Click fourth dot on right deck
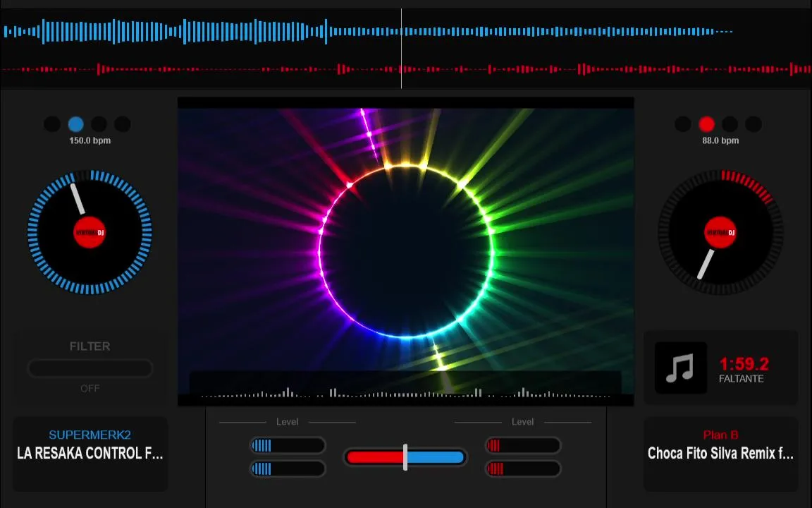Screen dimensions: 812x508 coord(753,124)
